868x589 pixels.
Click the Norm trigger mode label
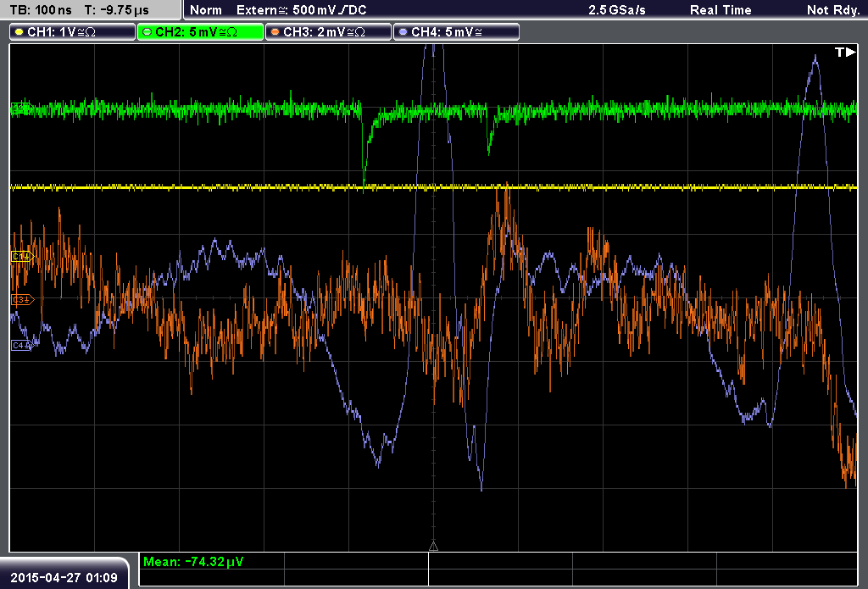[206, 10]
